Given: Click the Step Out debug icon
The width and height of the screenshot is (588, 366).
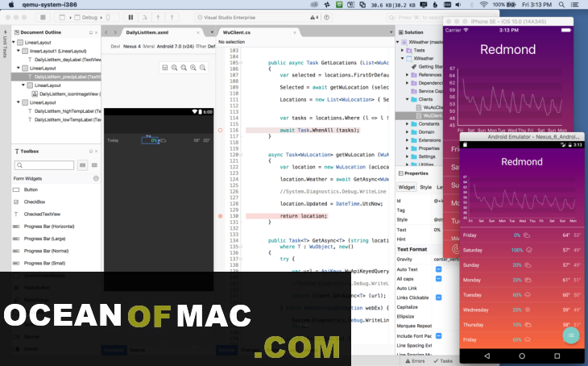Looking at the screenshot, I should point(172,17).
